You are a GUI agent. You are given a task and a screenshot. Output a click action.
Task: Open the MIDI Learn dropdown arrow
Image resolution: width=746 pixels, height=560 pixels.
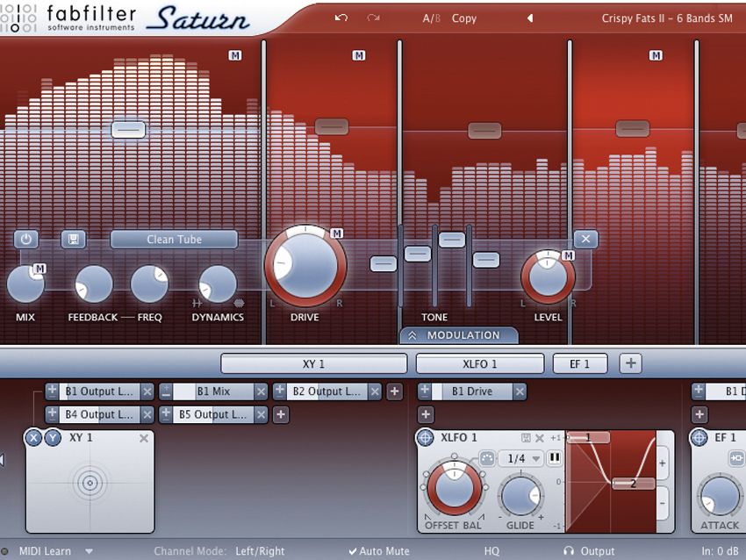pyautogui.click(x=89, y=551)
